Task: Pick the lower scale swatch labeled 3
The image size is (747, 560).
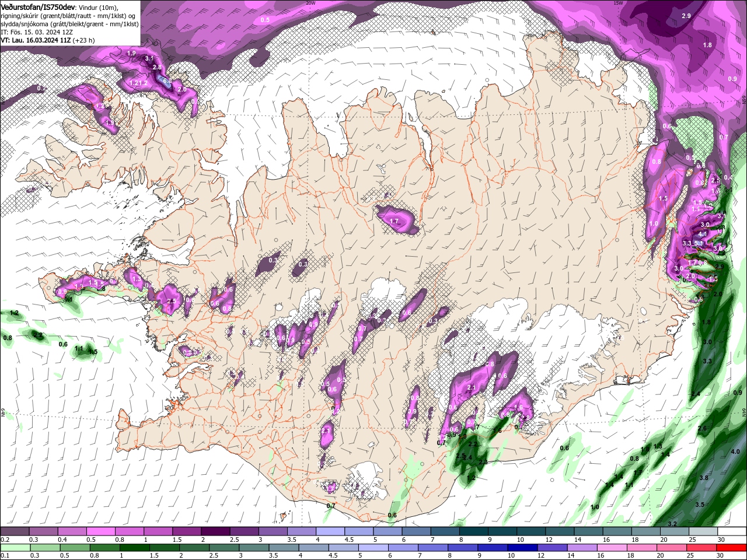Action: point(254,548)
